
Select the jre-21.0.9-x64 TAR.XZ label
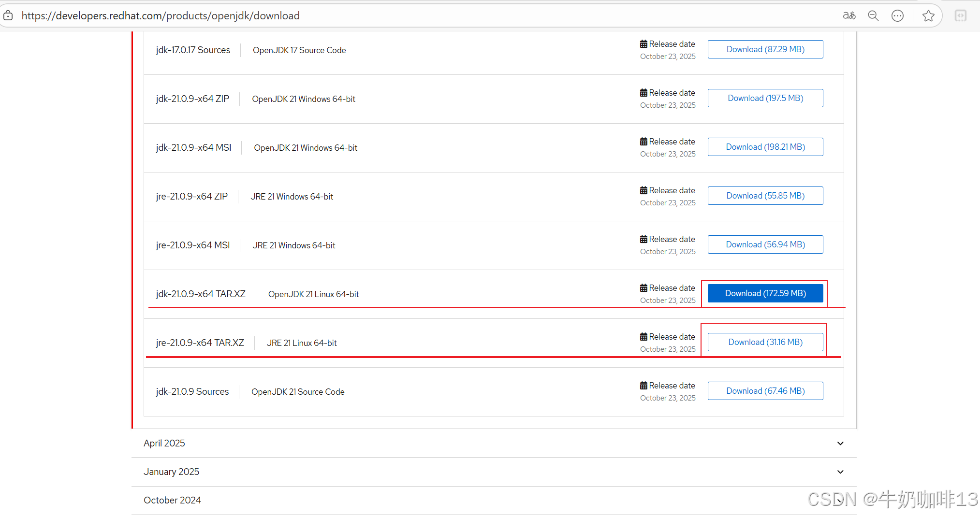(x=200, y=343)
